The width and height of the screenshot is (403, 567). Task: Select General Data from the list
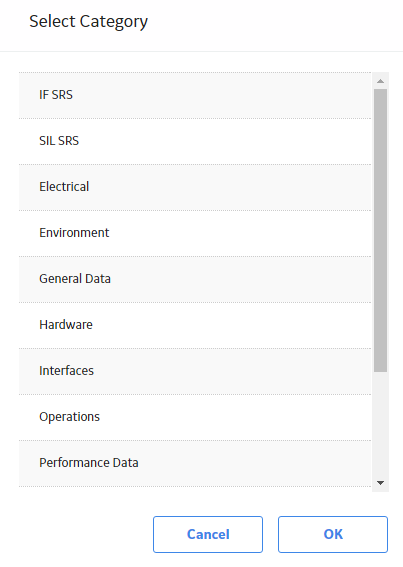pos(195,279)
